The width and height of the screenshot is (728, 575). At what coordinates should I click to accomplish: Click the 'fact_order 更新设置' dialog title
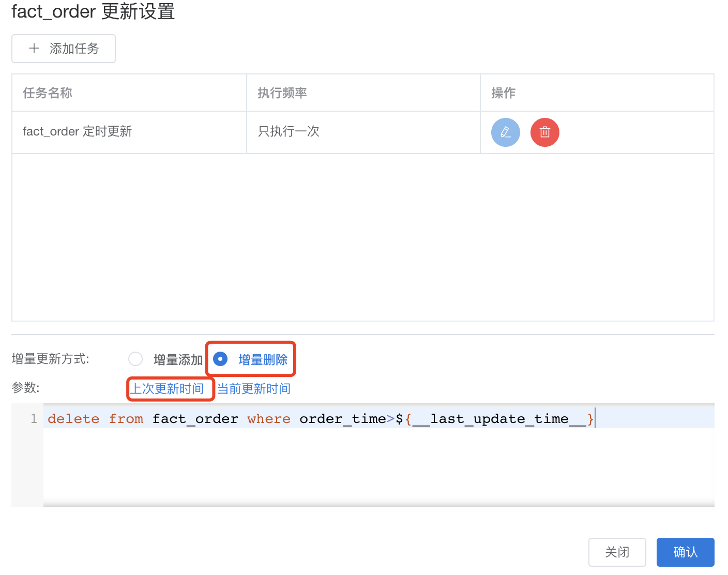click(93, 11)
